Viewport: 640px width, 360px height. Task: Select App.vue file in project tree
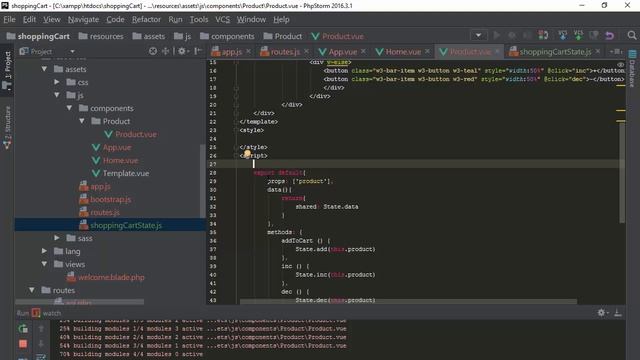coord(117,147)
